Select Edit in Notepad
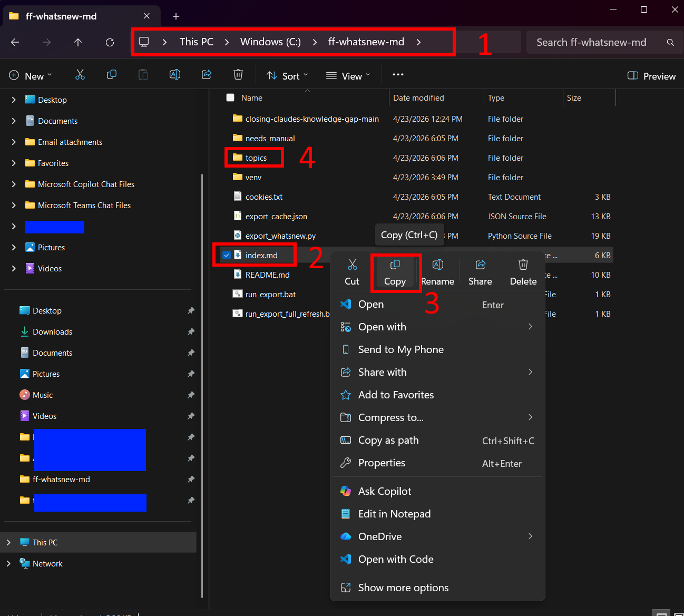Screen dimensions: 684x616 coord(437,514)
